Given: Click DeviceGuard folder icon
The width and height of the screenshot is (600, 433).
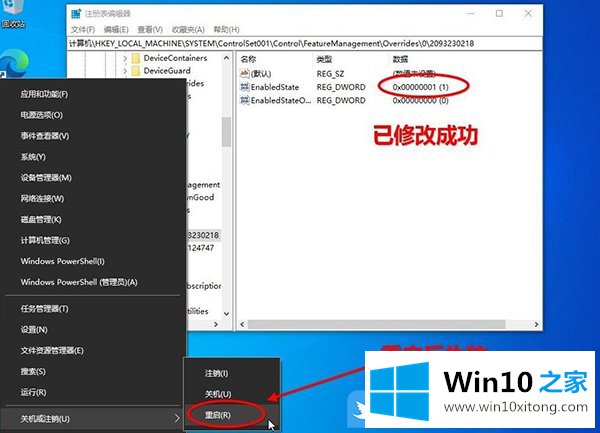Looking at the screenshot, I should tap(136, 71).
